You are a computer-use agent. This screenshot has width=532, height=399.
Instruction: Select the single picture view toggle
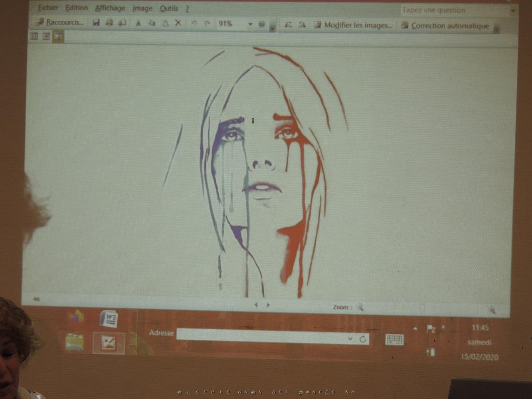58,37
